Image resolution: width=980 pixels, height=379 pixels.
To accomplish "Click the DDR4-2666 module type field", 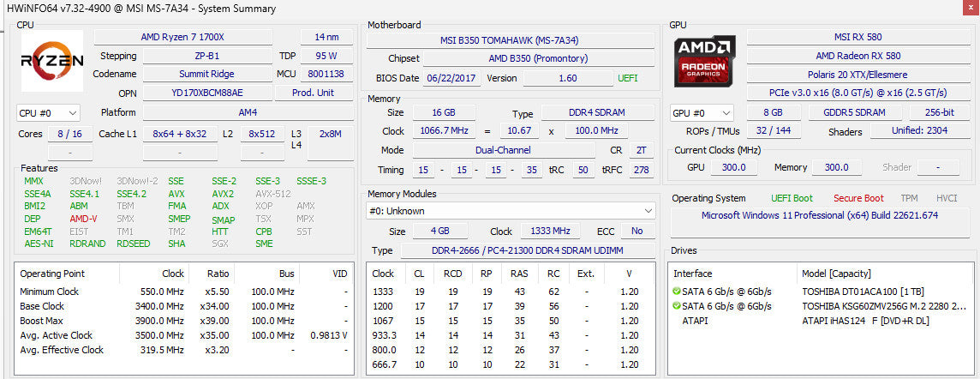I will [x=527, y=250].
